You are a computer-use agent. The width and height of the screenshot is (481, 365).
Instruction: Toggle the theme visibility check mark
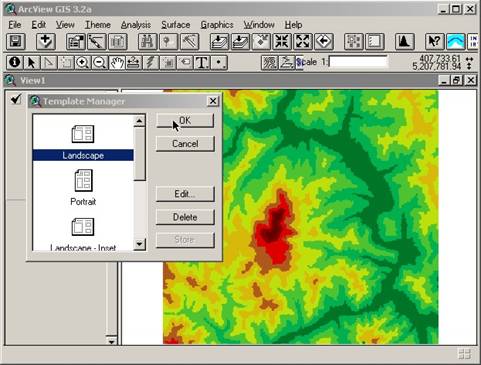[x=16, y=99]
